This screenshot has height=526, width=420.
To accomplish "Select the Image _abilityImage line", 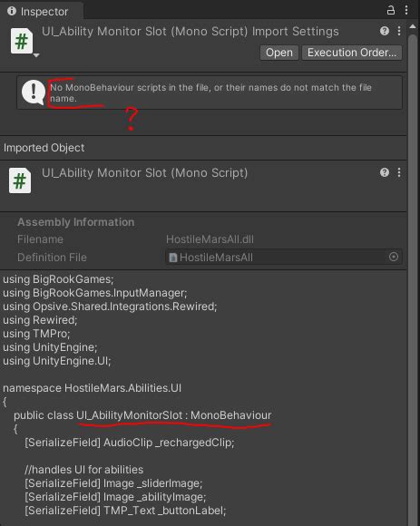I will (115, 497).
